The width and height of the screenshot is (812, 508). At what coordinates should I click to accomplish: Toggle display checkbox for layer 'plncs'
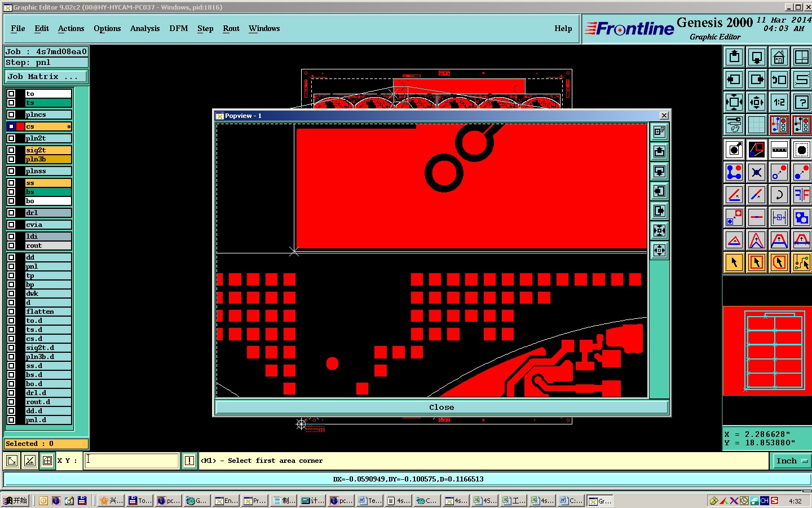tap(11, 115)
